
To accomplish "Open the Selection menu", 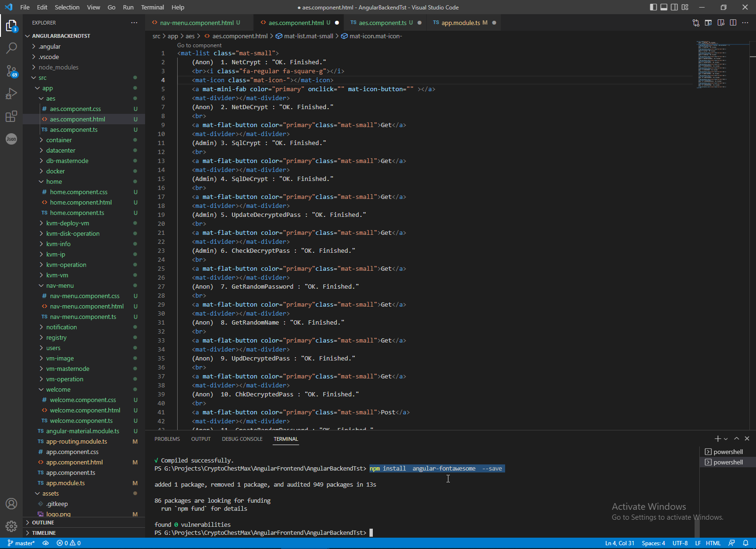I will 67,7.
